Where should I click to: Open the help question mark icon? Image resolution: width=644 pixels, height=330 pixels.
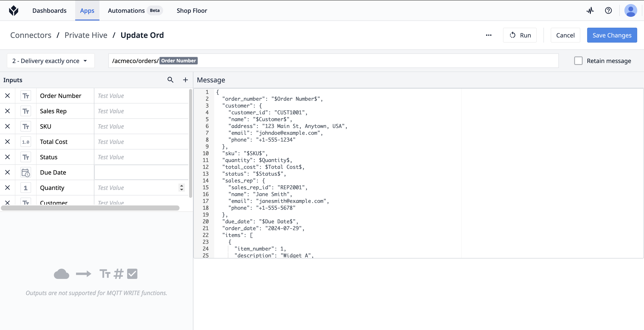(x=608, y=10)
